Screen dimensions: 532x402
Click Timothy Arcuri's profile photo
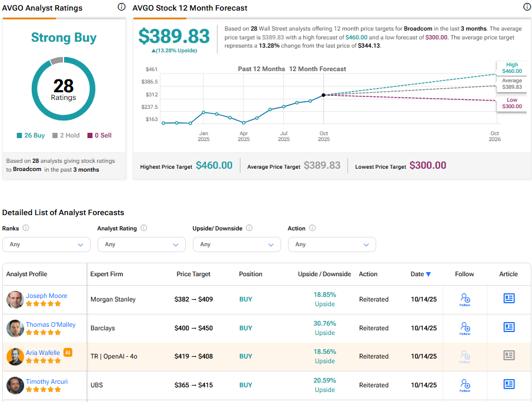pos(15,385)
